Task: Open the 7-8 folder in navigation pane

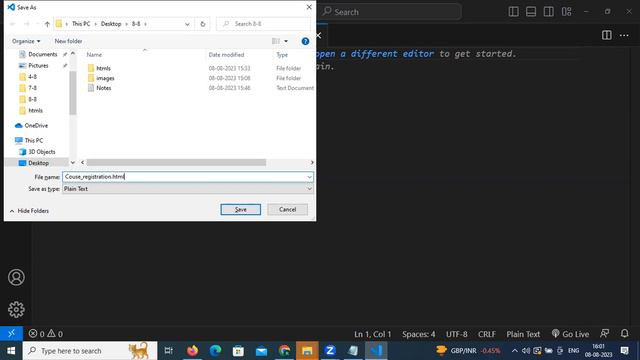Action: [32, 88]
